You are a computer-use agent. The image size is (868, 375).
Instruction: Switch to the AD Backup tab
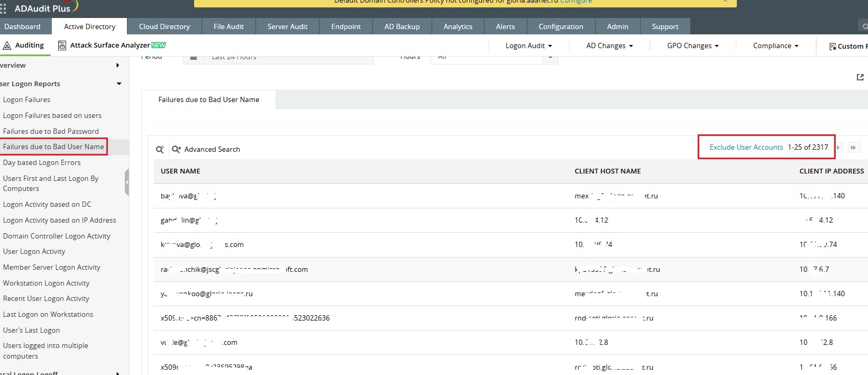pyautogui.click(x=402, y=26)
